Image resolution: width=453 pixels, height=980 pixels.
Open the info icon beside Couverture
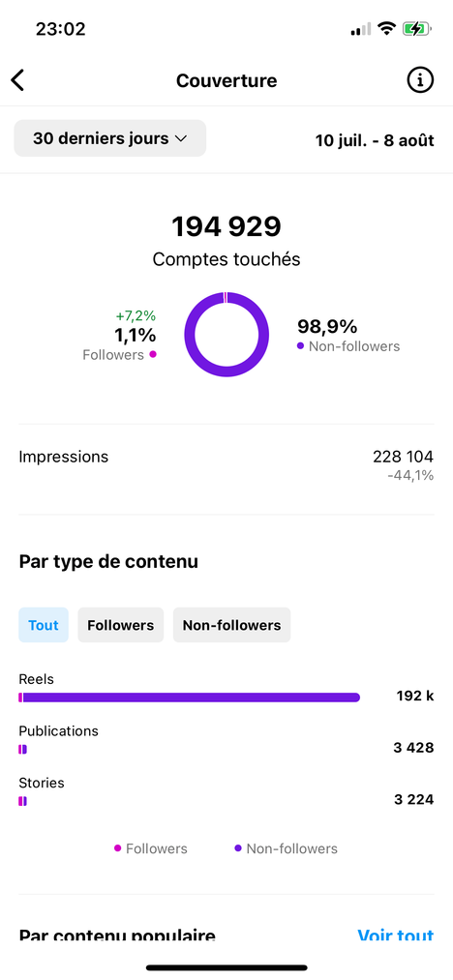tap(420, 80)
